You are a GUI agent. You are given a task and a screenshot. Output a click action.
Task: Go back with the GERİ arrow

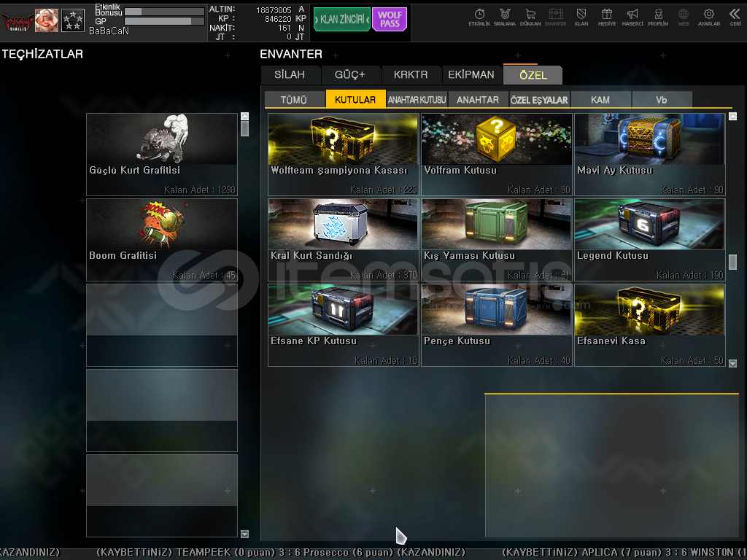click(x=735, y=17)
